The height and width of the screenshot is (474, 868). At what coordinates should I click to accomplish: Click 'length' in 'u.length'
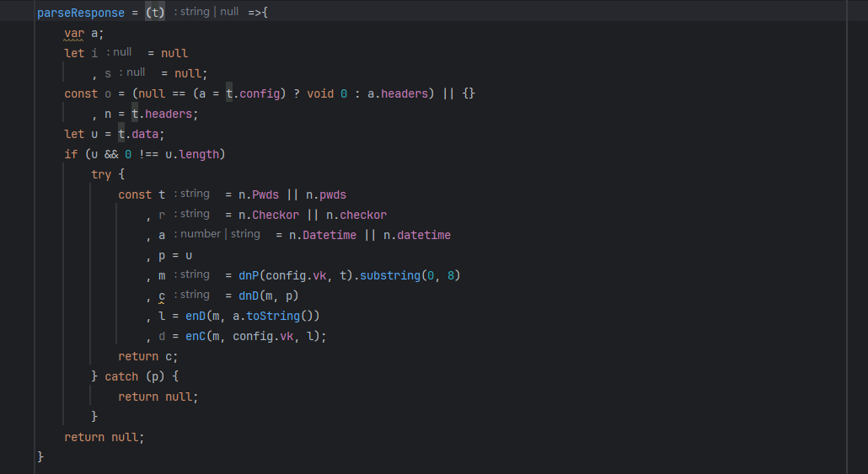coord(199,154)
